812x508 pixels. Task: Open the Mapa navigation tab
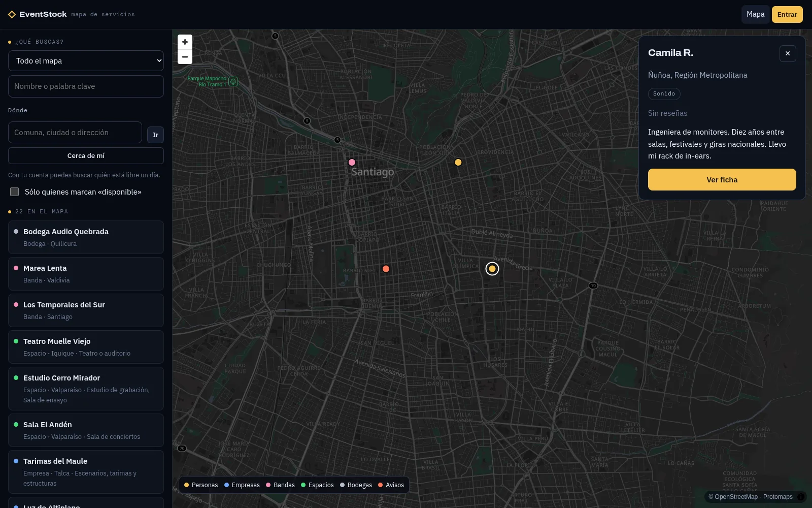(x=755, y=14)
